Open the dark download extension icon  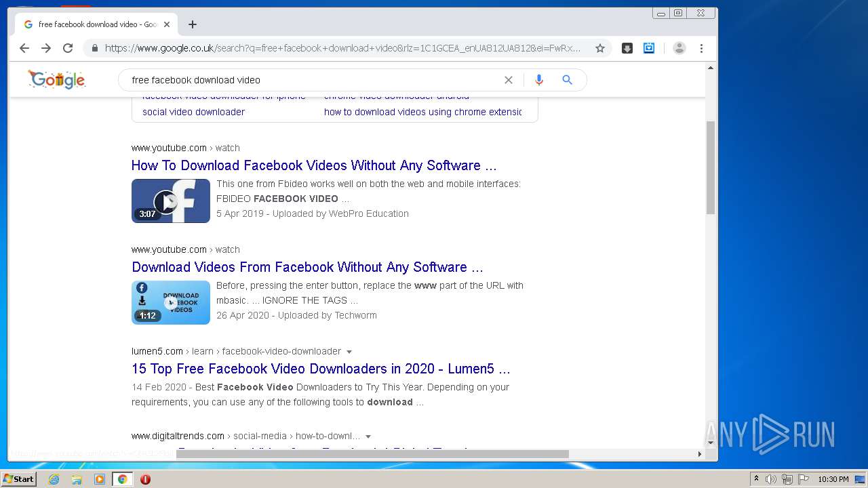[627, 48]
